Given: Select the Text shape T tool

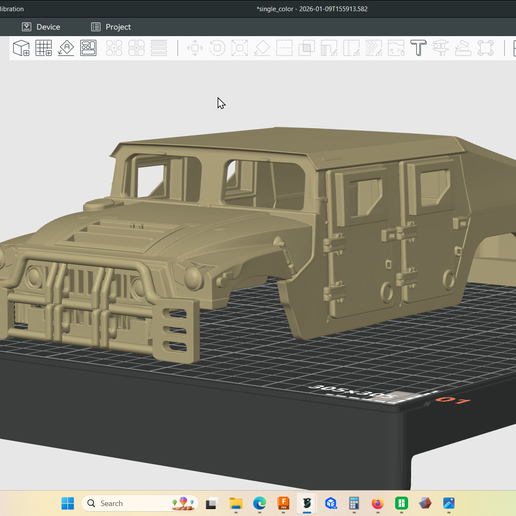Looking at the screenshot, I should click(x=418, y=48).
